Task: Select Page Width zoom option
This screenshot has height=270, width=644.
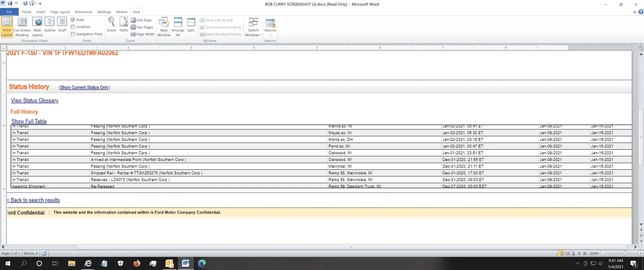Action: [x=143, y=34]
